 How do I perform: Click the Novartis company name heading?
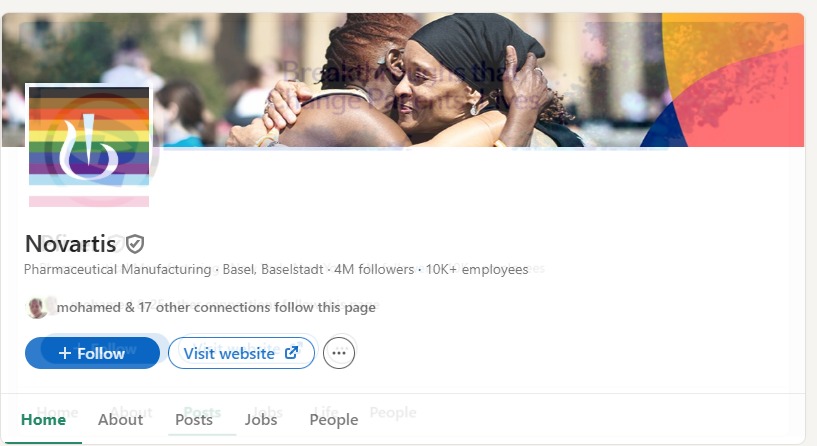pos(70,244)
